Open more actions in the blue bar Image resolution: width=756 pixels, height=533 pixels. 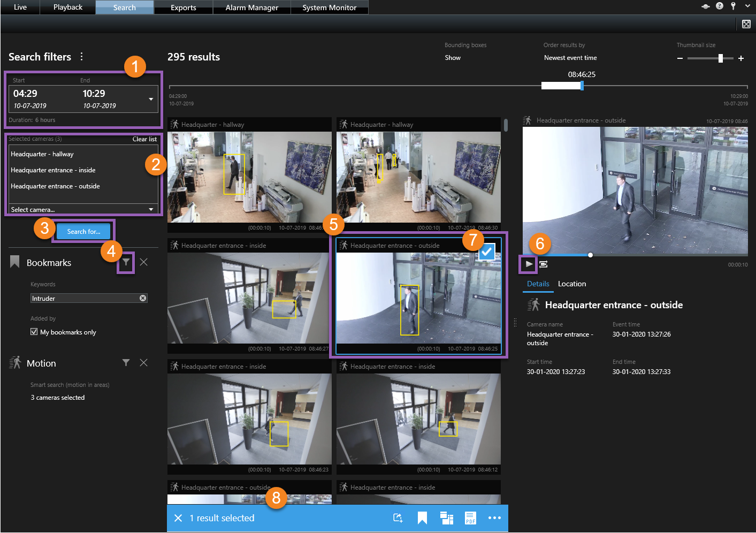pyautogui.click(x=494, y=518)
